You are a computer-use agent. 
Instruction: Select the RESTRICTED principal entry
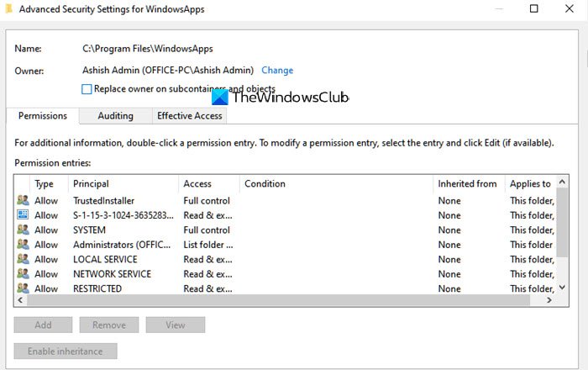(x=97, y=288)
